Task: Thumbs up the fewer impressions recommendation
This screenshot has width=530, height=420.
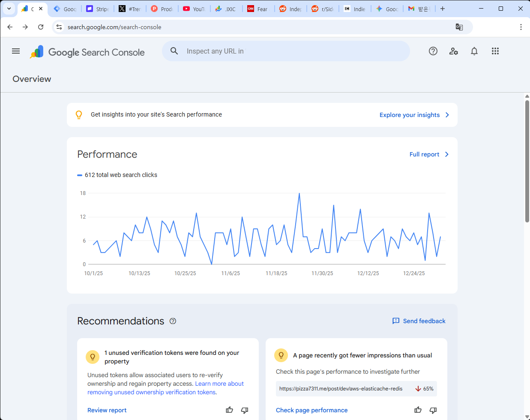Action: point(418,410)
